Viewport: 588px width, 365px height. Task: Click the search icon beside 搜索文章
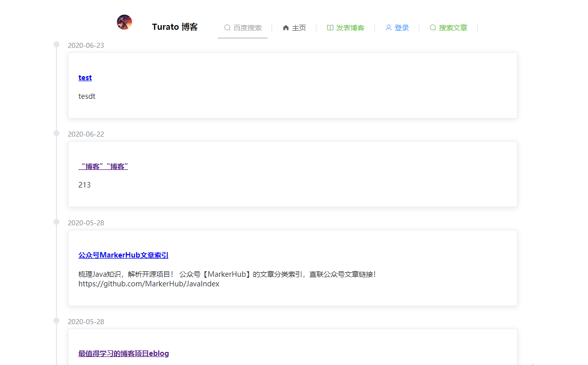433,28
